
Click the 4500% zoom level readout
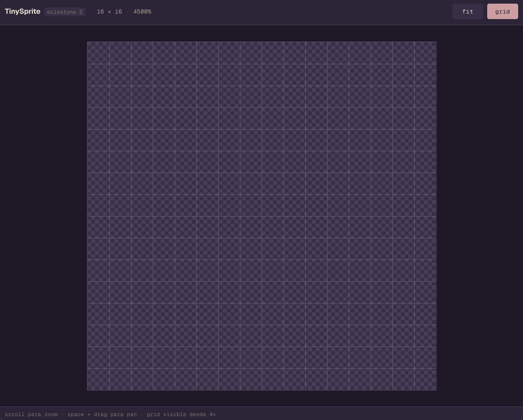coord(142,12)
